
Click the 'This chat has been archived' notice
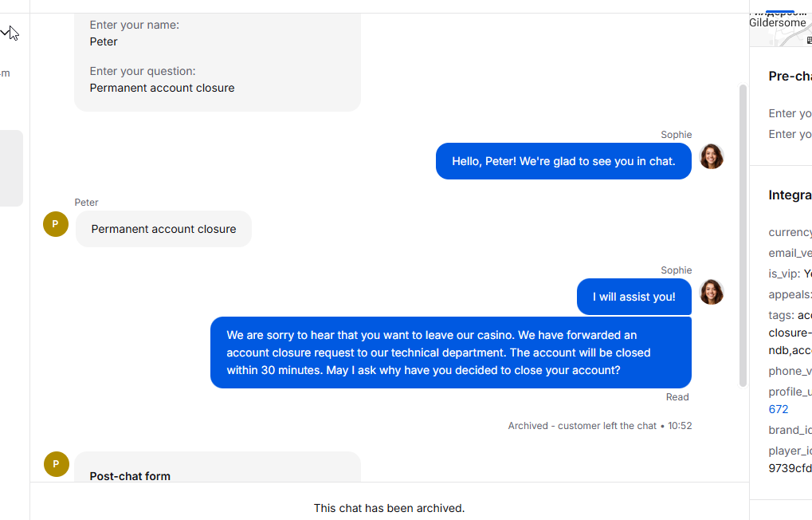(390, 508)
